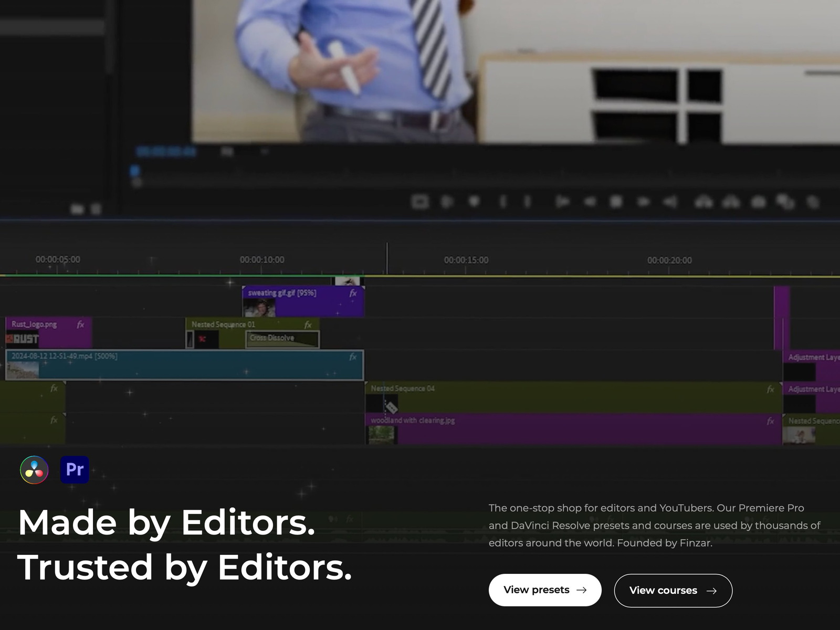Click the upper Adjustment Layer clip at the right edge

point(812,365)
